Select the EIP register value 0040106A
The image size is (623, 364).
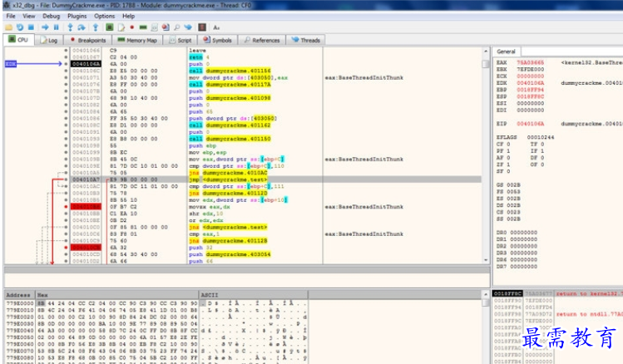[531, 124]
